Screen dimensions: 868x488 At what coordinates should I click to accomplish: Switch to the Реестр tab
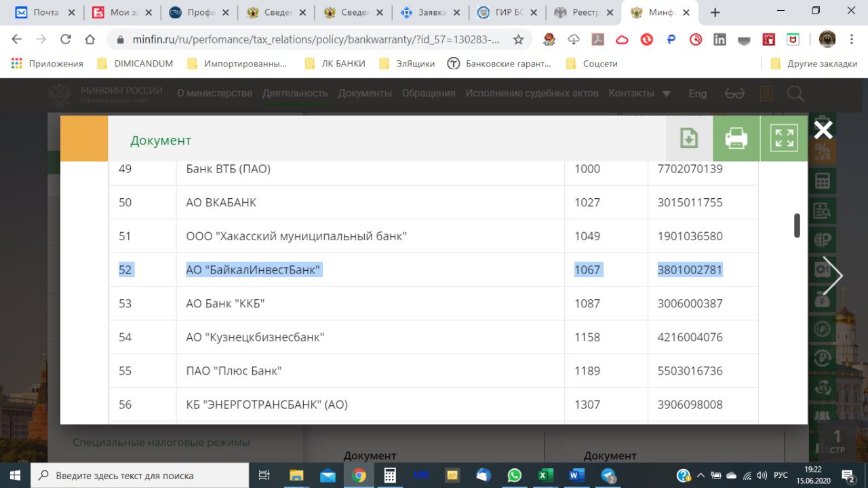(x=583, y=12)
